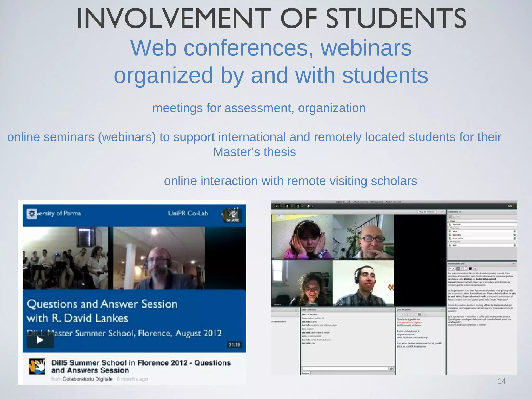
Task: Select the third attendee view icon
Action: pos(458,217)
